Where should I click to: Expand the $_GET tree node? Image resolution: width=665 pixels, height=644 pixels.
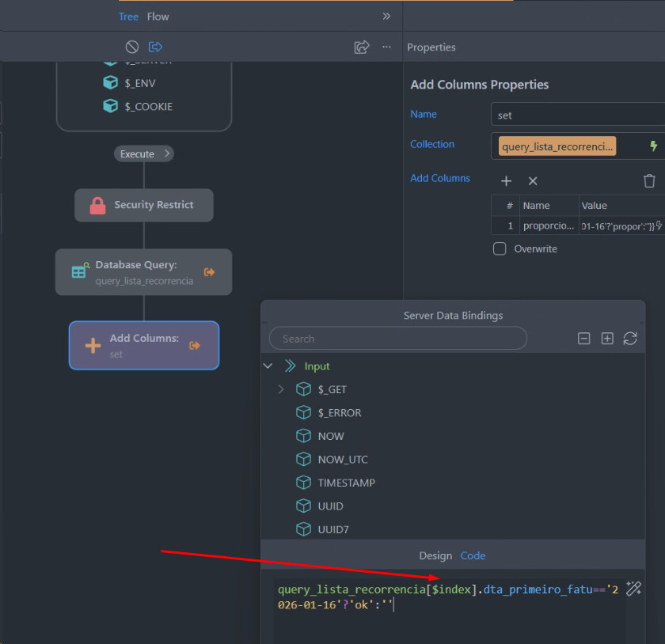click(x=281, y=389)
